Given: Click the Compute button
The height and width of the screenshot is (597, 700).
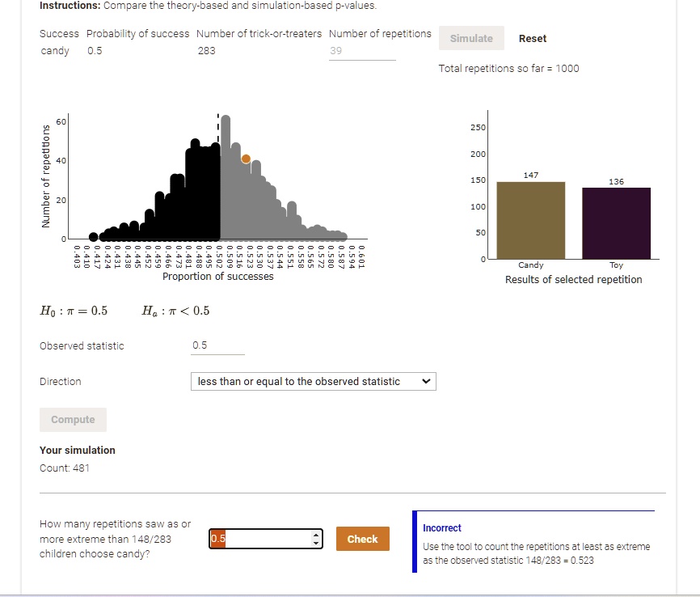Looking at the screenshot, I should click(73, 419).
